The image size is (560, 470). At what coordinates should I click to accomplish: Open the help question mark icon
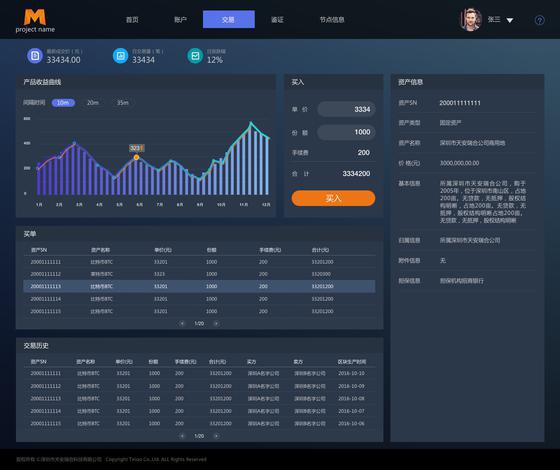pyautogui.click(x=540, y=20)
